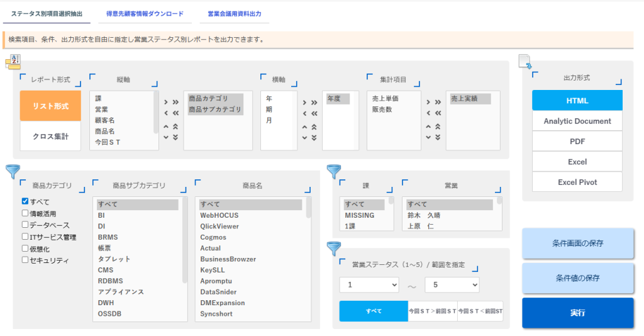Open the status range end dropdown showing 5
Viewport: 644px width, 336px height.
[x=452, y=285]
